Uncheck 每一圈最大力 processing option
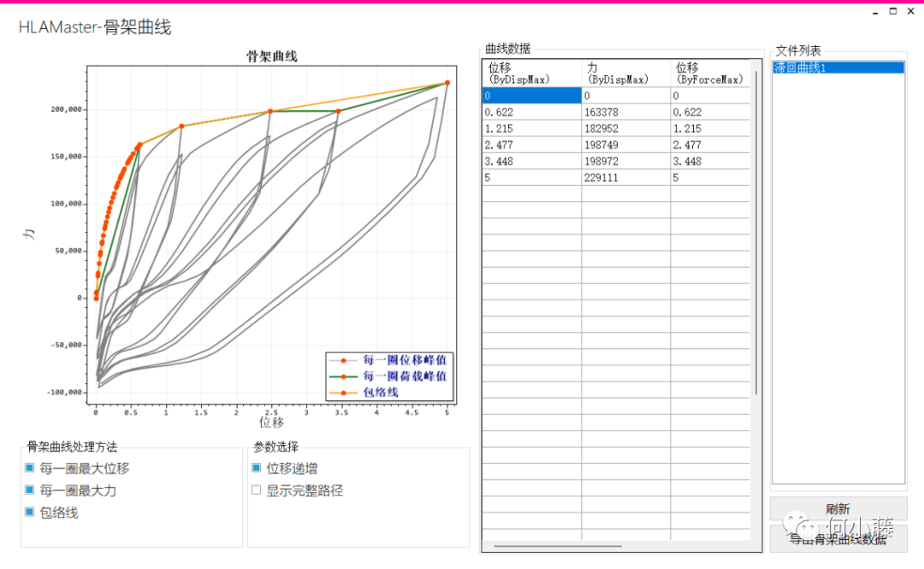 tap(32, 489)
